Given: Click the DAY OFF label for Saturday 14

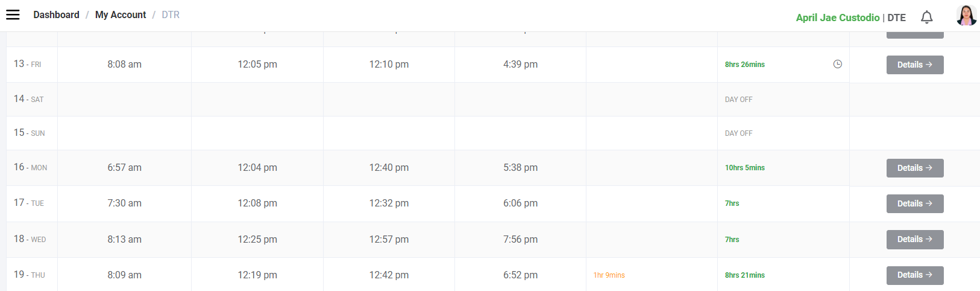Looking at the screenshot, I should pyautogui.click(x=738, y=100).
